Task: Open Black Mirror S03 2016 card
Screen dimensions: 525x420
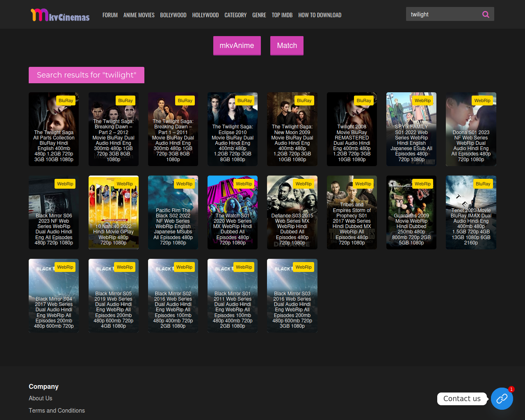Action: tap(292, 296)
